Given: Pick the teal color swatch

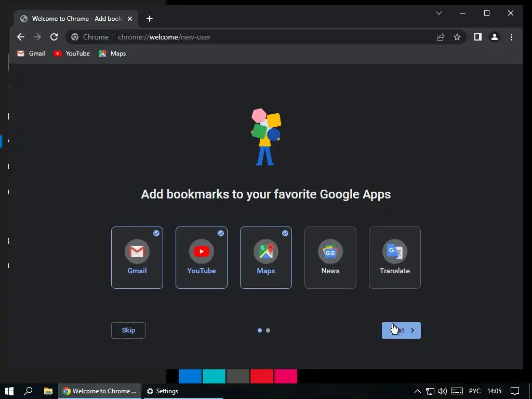Looking at the screenshot, I should coord(214,376).
